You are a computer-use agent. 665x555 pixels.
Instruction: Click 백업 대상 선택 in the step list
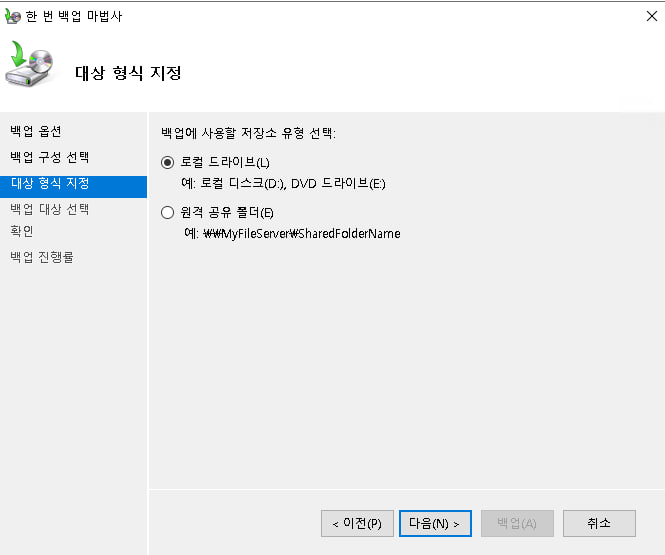[x=50, y=209]
